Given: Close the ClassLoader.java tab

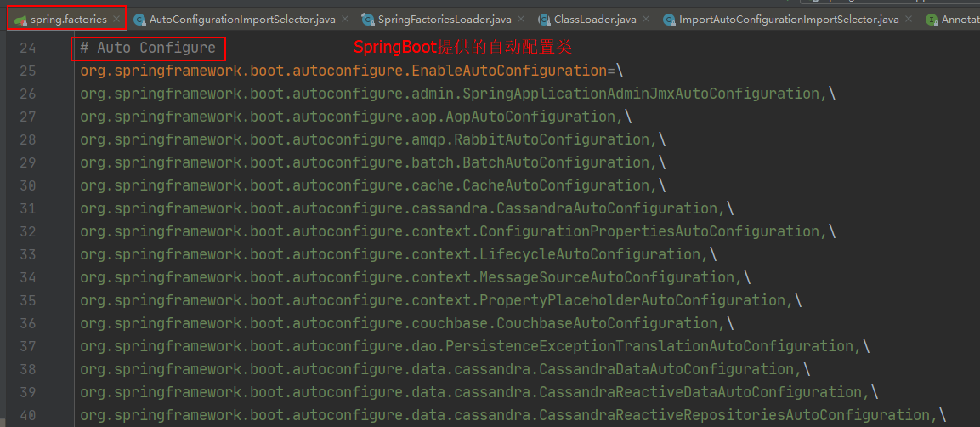Looking at the screenshot, I should click(x=646, y=20).
